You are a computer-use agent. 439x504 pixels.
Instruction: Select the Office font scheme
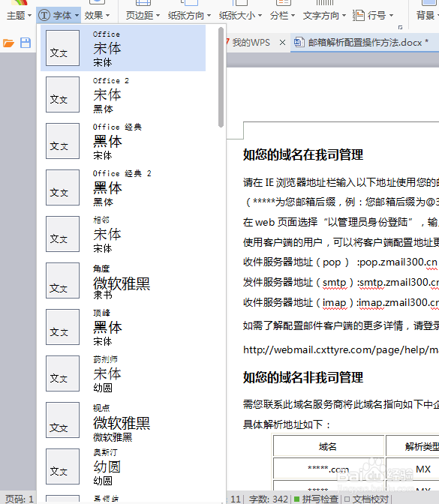coord(123,48)
